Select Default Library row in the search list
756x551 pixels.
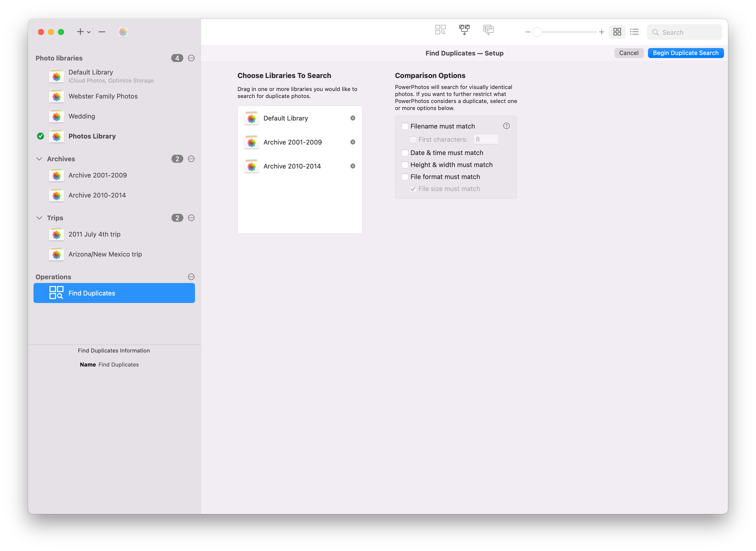coord(300,118)
